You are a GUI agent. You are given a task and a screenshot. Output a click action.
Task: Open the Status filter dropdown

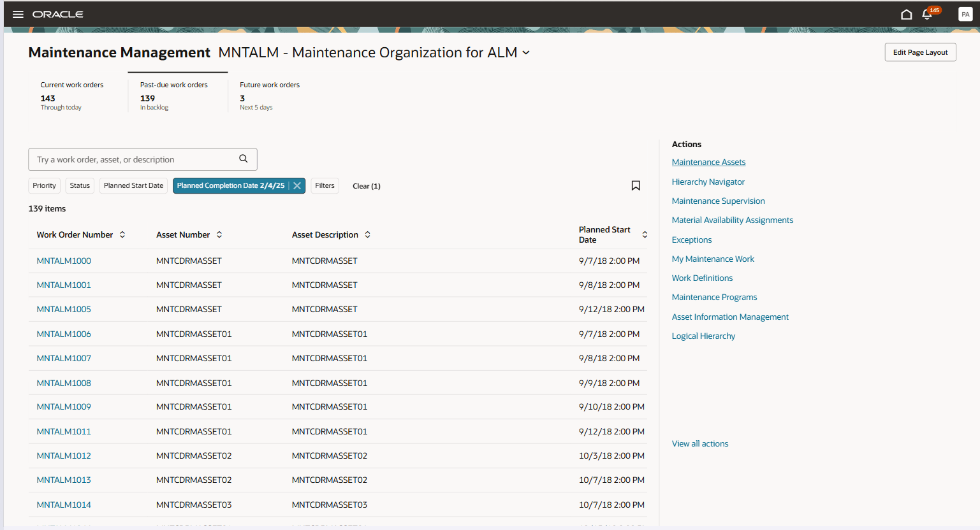coord(79,185)
